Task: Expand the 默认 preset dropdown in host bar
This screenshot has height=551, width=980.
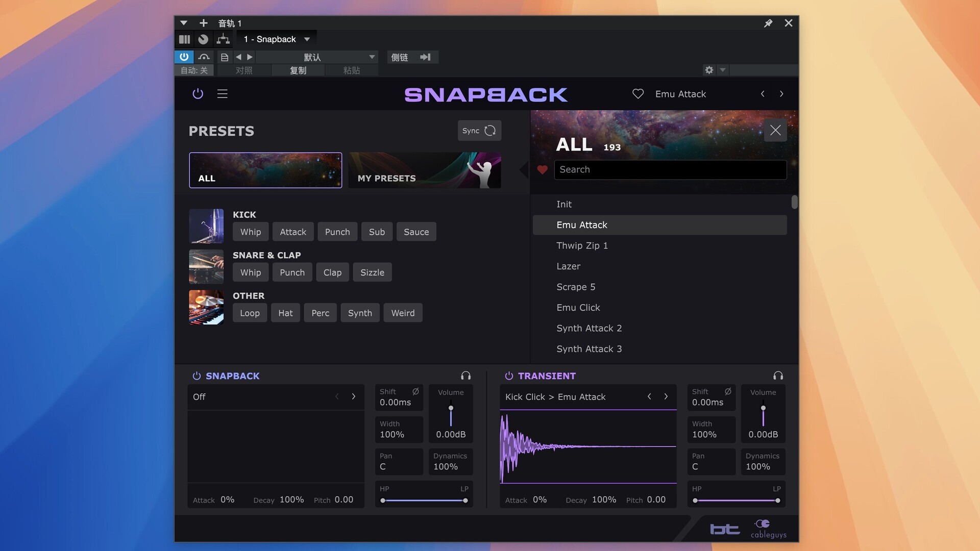Action: point(372,57)
